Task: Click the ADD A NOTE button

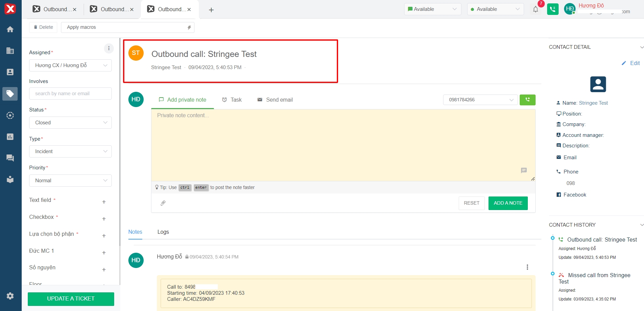Action: click(x=508, y=203)
